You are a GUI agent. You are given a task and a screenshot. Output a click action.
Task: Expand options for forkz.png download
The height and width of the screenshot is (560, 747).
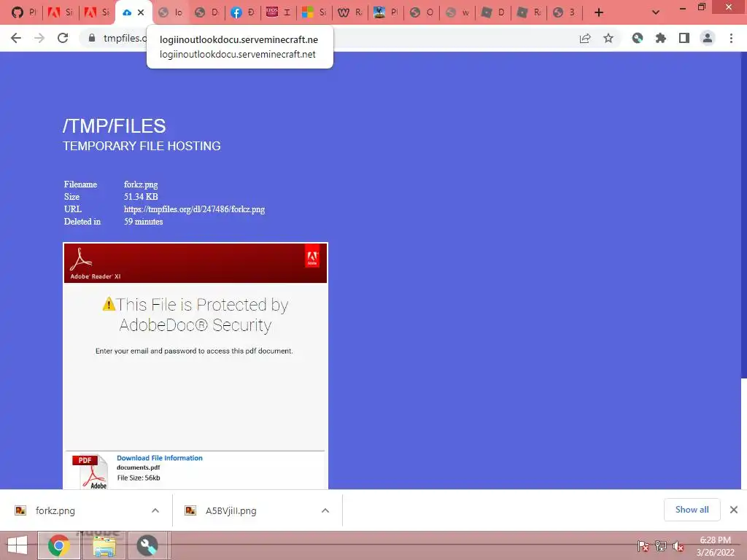tap(155, 510)
